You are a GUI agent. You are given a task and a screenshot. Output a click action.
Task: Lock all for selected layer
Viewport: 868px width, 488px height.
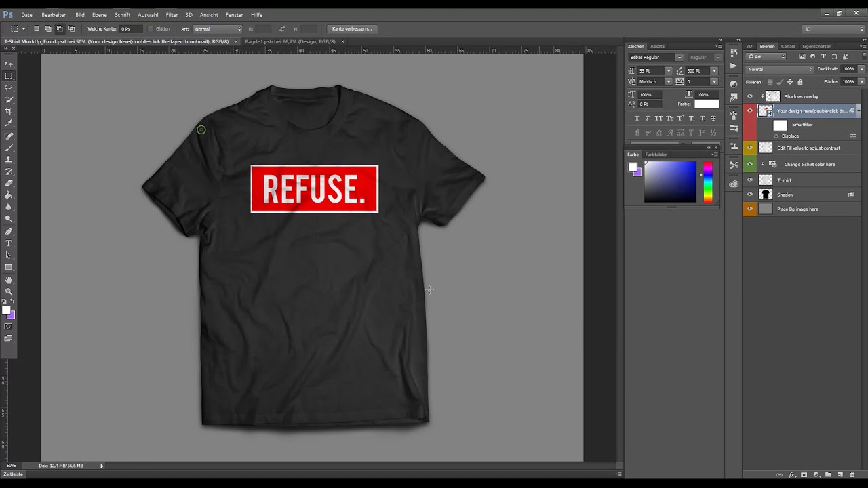800,82
